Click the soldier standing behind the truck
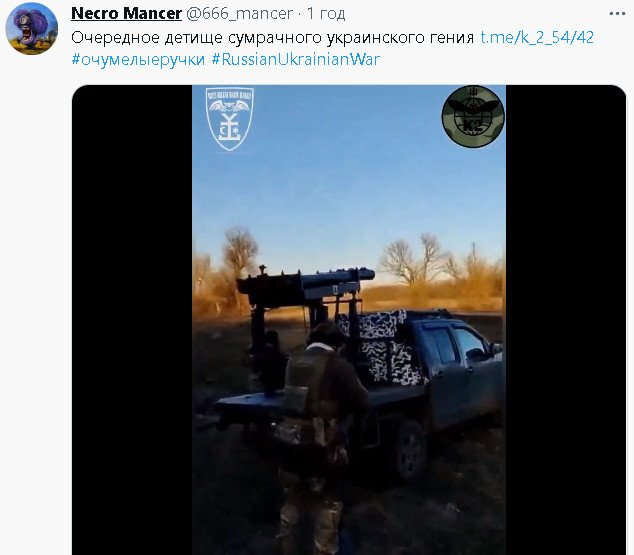Viewport: 634px width, 555px height. pyautogui.click(x=319, y=437)
